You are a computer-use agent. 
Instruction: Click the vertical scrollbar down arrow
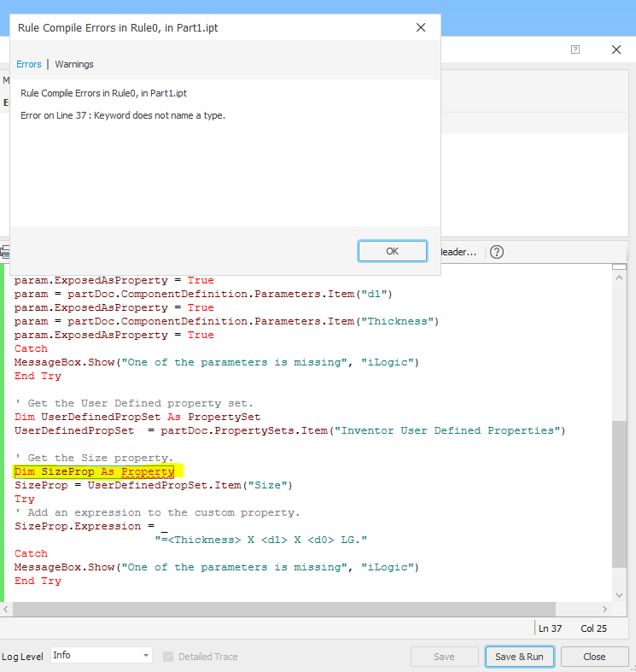click(619, 595)
